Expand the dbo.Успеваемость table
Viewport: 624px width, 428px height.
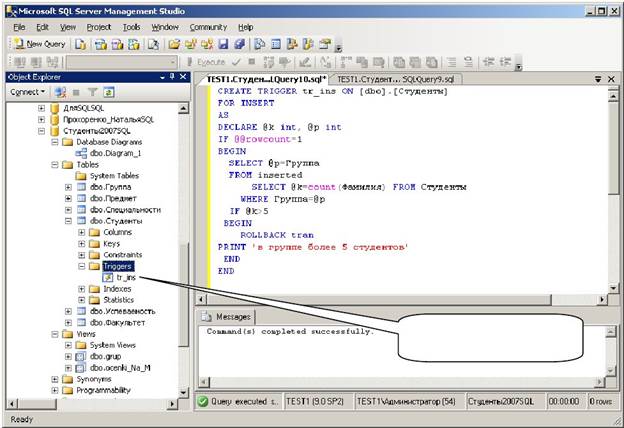(x=68, y=311)
